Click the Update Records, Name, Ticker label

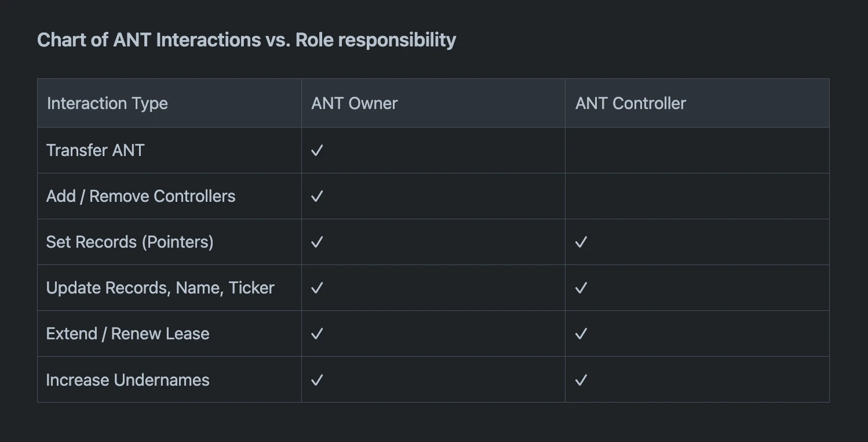point(161,288)
